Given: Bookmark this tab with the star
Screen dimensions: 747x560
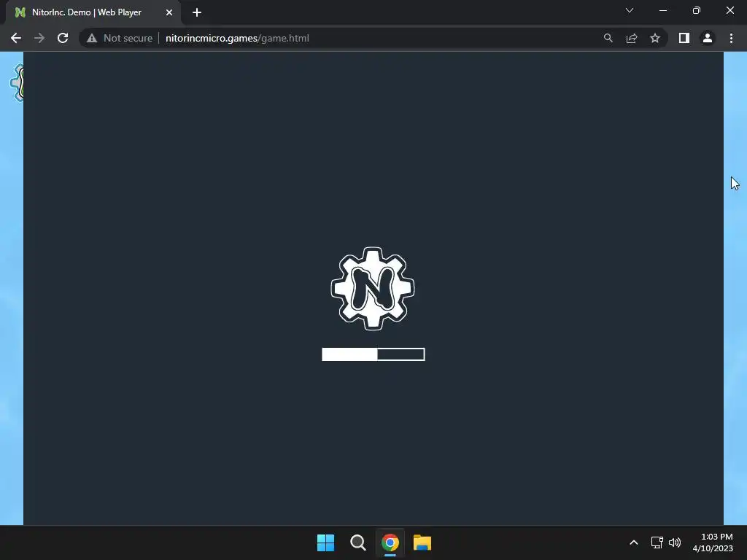Looking at the screenshot, I should tap(655, 38).
